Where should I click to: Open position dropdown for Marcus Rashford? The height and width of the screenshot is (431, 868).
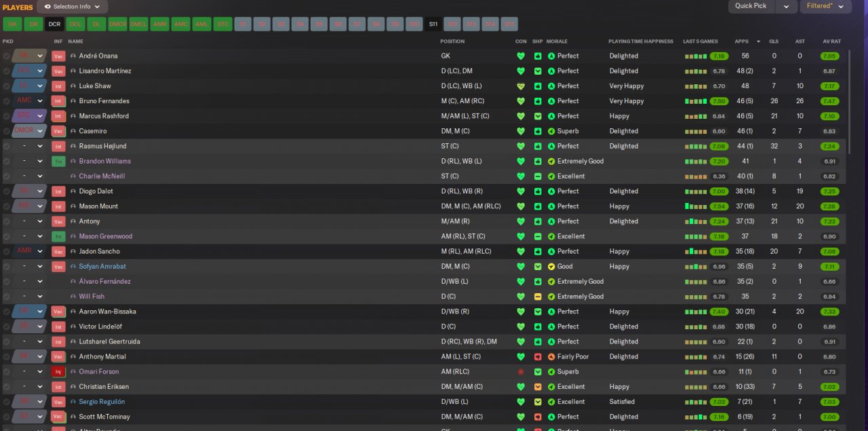coord(40,116)
